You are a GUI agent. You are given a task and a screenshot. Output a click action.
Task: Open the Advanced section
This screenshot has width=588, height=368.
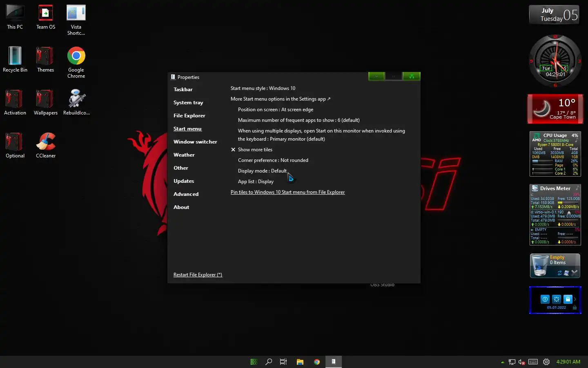click(186, 194)
